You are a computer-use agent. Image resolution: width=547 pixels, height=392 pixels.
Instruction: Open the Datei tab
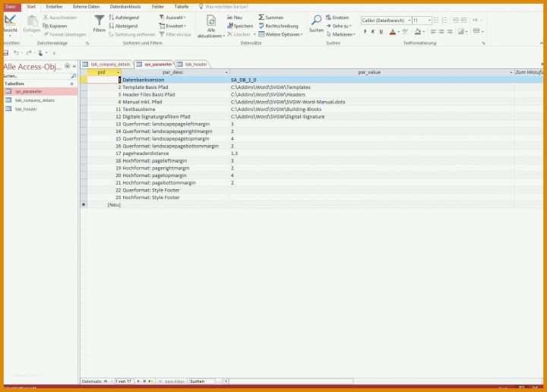click(11, 7)
